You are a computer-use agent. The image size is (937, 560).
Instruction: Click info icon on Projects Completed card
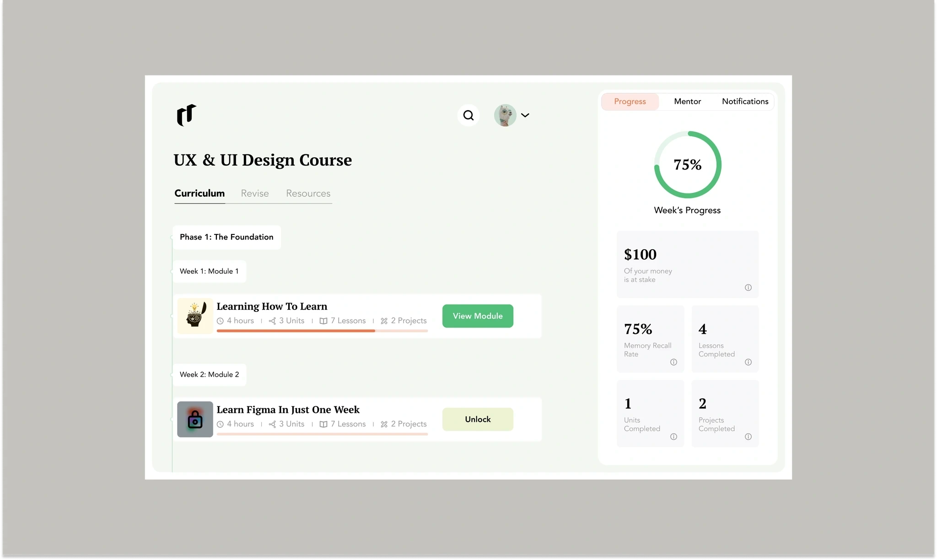(748, 437)
